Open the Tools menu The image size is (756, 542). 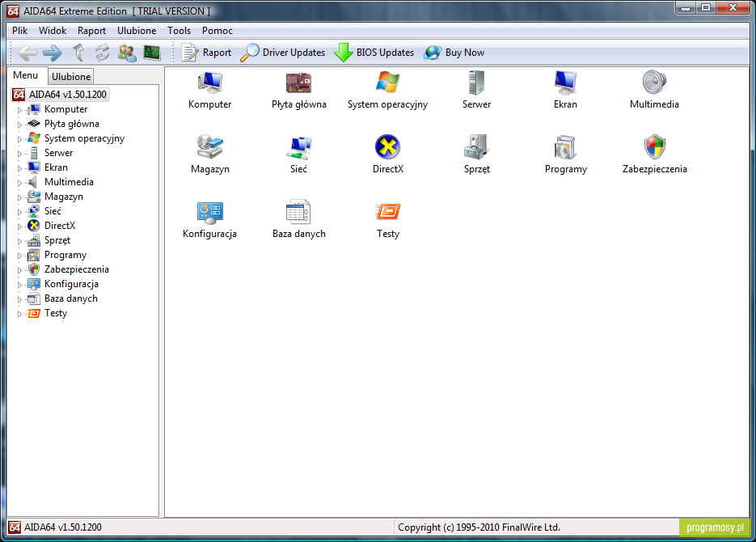click(179, 31)
